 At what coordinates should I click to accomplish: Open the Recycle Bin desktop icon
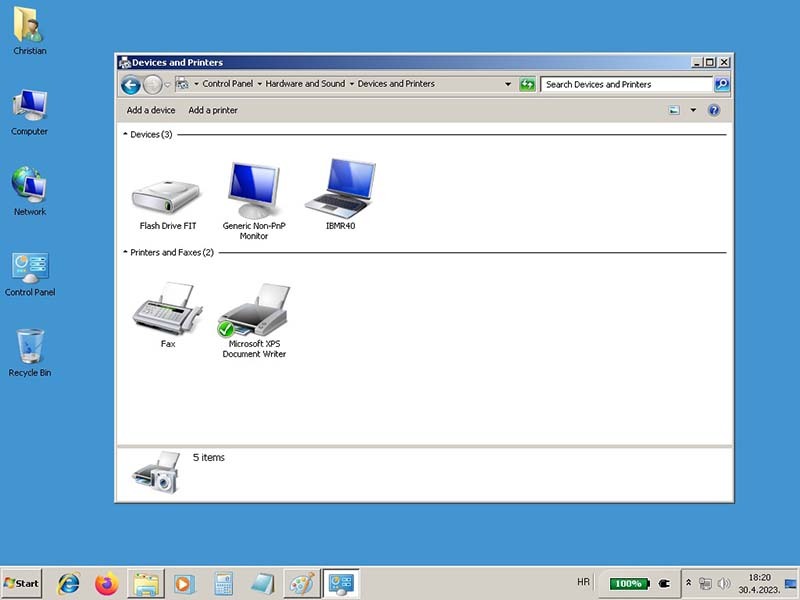[30, 350]
